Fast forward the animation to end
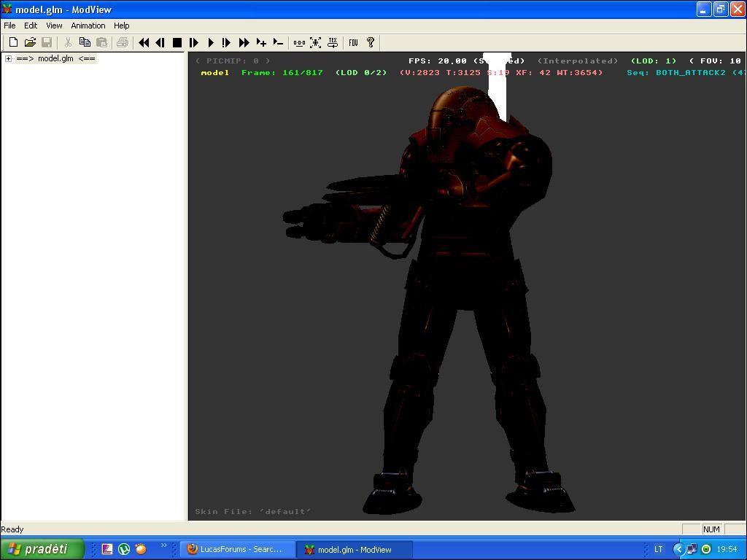The height and width of the screenshot is (560, 747). [x=244, y=43]
